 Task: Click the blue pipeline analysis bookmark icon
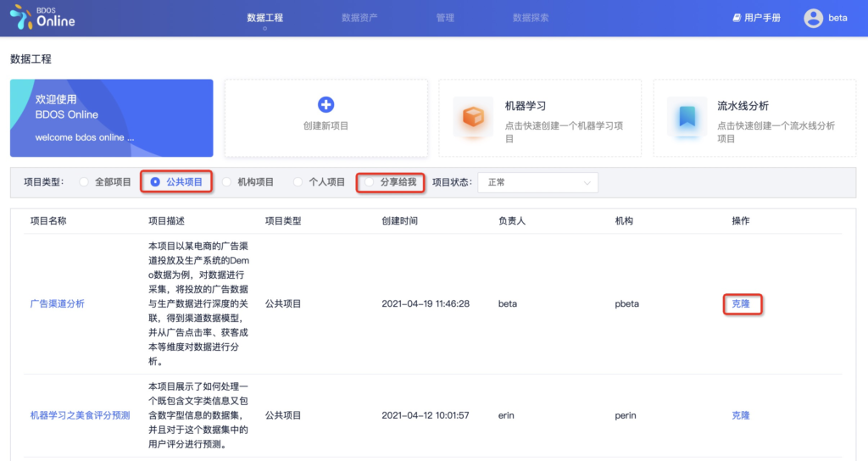[x=687, y=117]
